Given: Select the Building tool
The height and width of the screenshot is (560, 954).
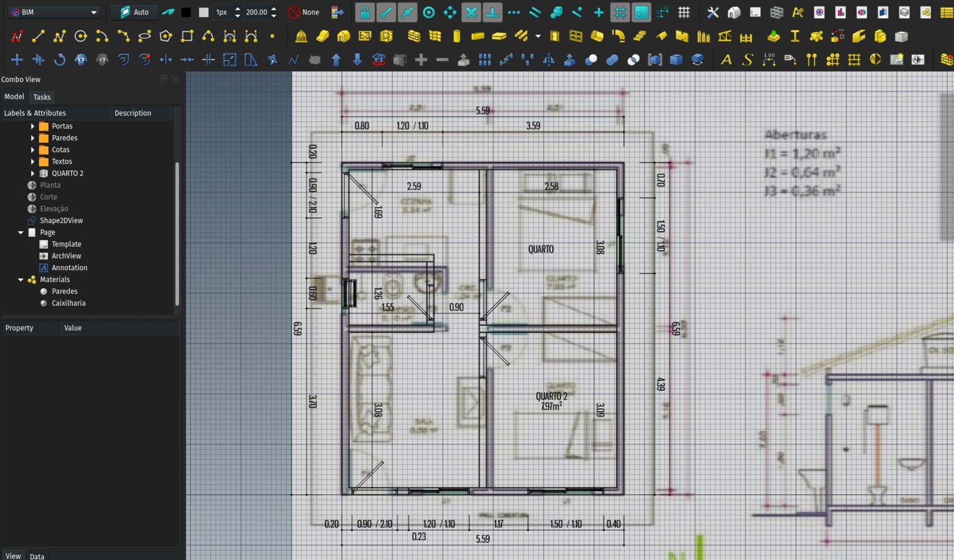Looking at the screenshot, I should pos(344,36).
